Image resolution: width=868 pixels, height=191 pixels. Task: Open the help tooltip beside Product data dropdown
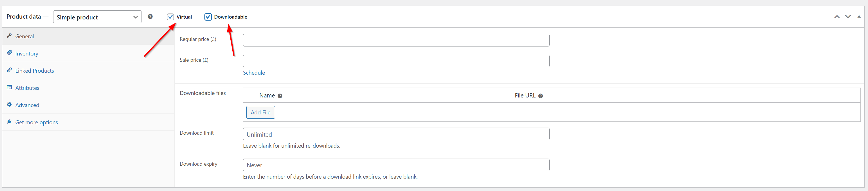150,16
